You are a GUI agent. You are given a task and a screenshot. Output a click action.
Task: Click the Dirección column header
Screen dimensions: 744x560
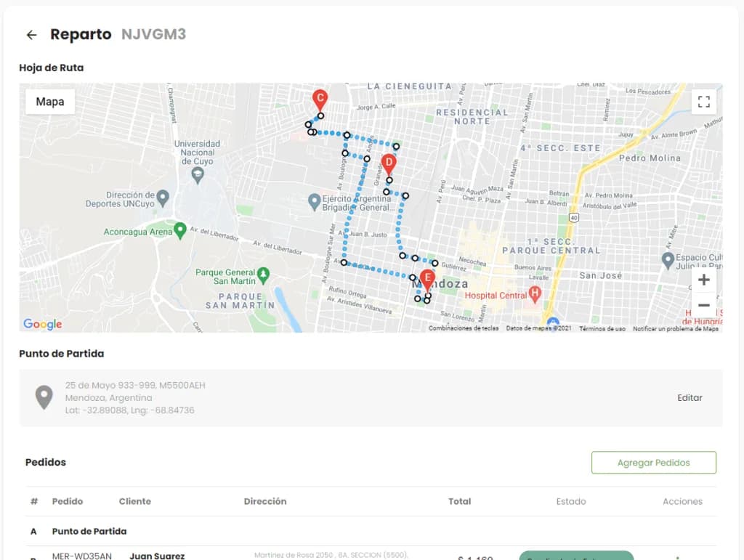click(x=264, y=501)
